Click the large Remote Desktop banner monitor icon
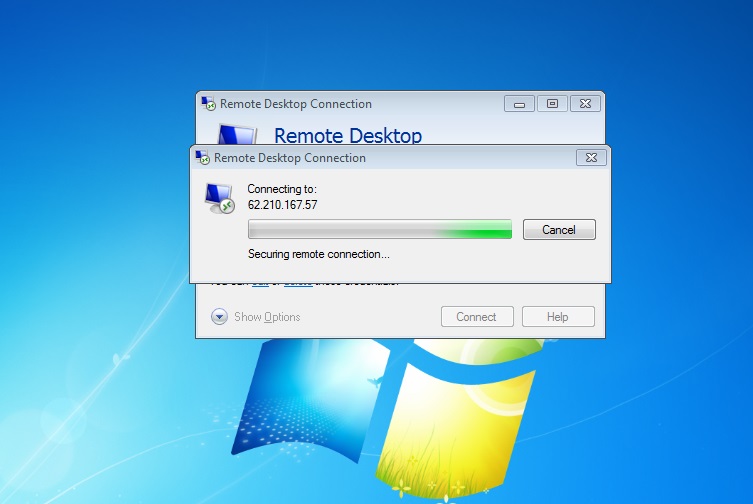This screenshot has height=504, width=753. (237, 134)
